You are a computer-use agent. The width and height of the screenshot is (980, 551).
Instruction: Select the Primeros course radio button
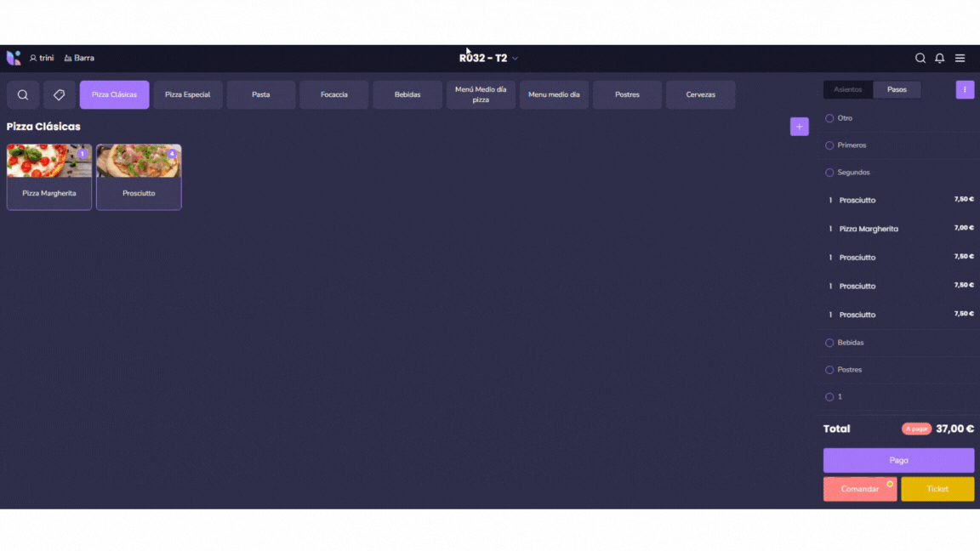coord(829,145)
